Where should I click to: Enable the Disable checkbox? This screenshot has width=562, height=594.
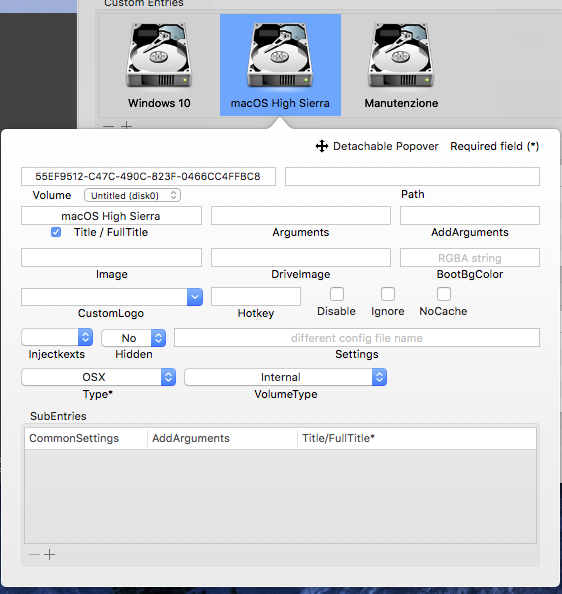pos(337,294)
